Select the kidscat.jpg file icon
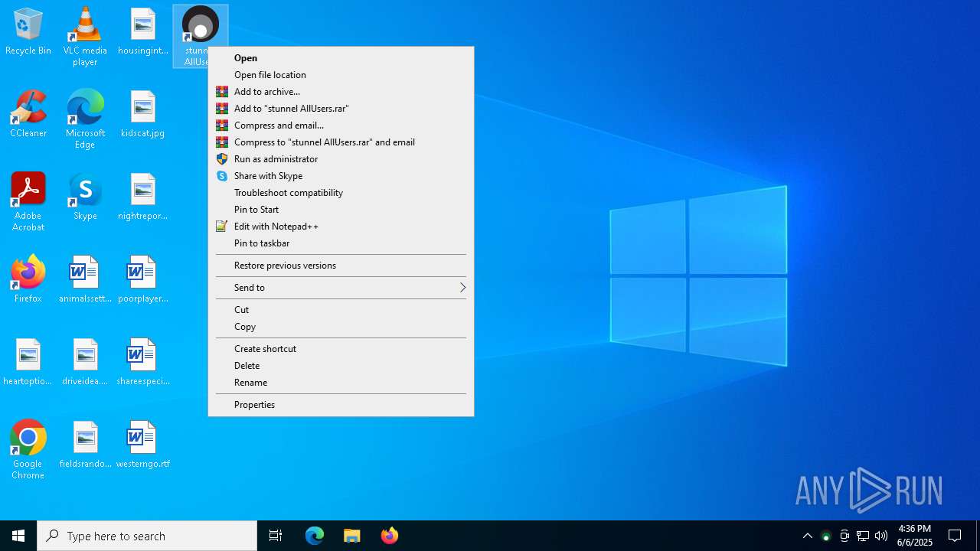980x551 pixels. 143,114
